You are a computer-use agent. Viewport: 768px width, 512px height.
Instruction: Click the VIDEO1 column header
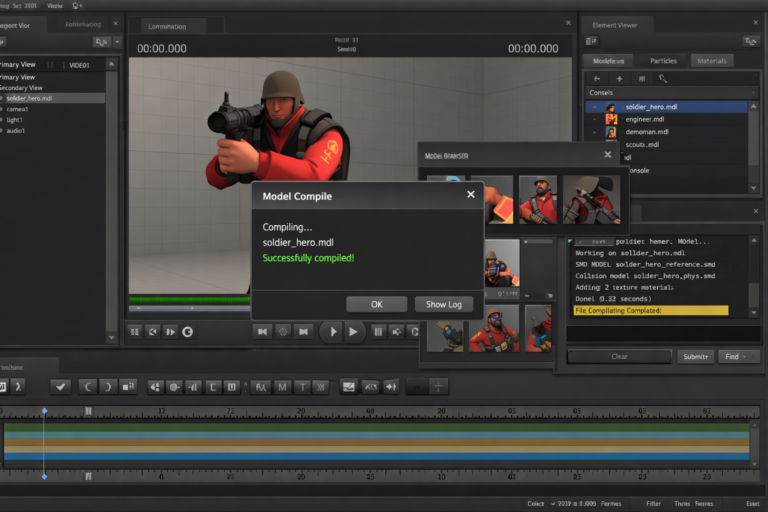(79, 65)
